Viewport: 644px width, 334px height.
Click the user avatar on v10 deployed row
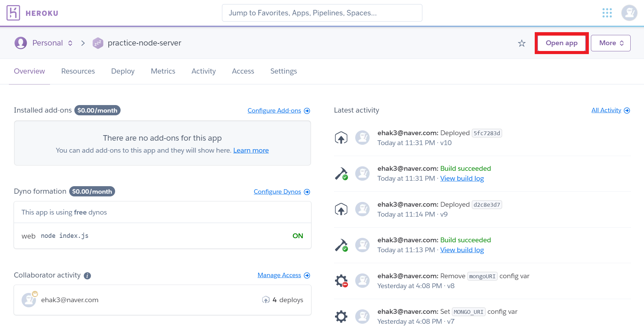tap(362, 138)
